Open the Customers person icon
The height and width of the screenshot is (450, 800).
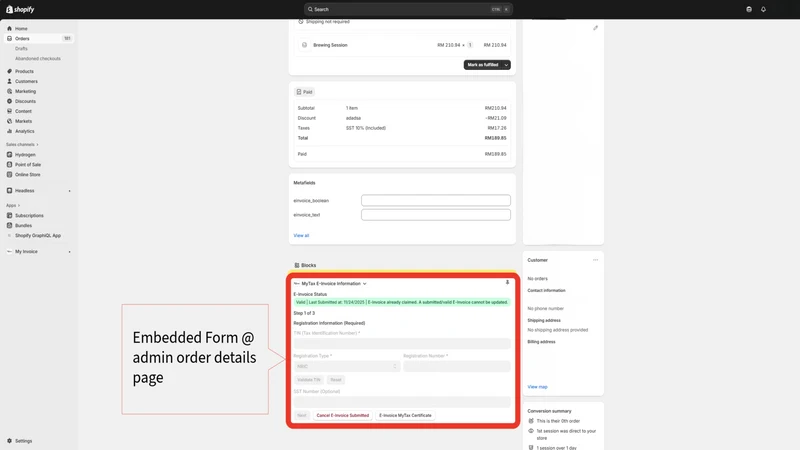coord(9,81)
